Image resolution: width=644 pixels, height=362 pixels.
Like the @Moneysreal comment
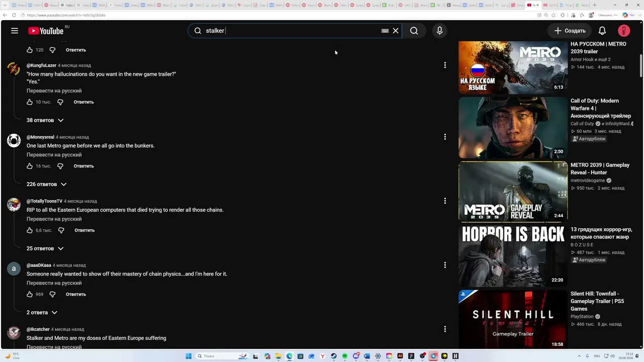[x=30, y=166]
